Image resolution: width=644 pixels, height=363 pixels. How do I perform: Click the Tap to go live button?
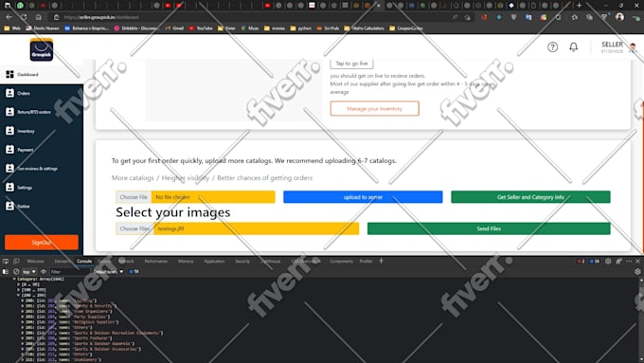pos(351,64)
